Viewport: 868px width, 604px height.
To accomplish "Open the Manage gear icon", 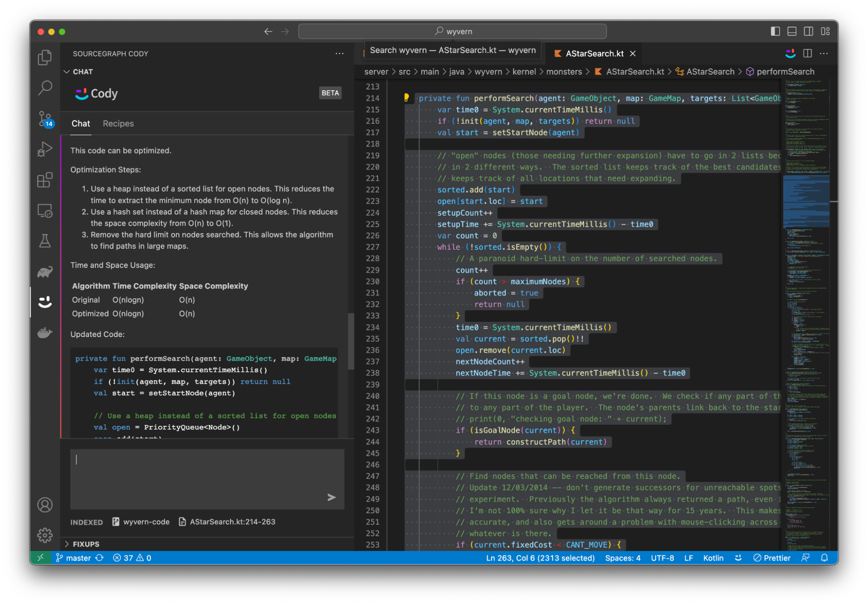I will (45, 535).
